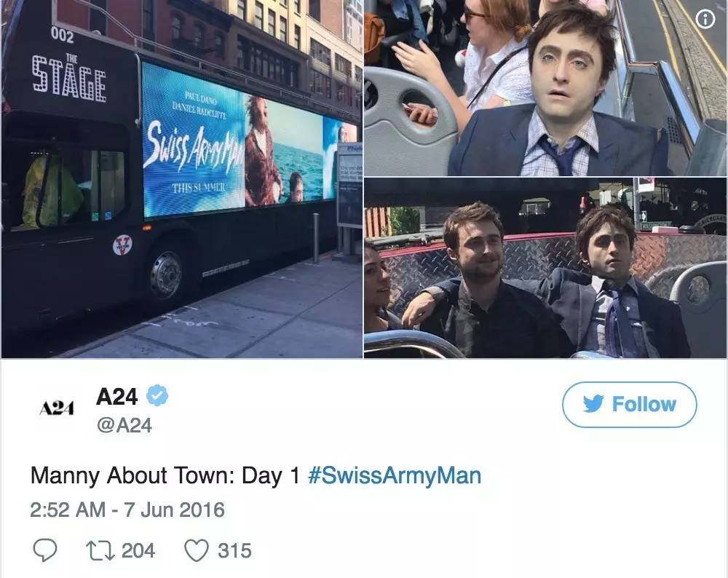728x578 pixels.
Task: Open the Swiss Army Man bus photo
Action: point(181,179)
